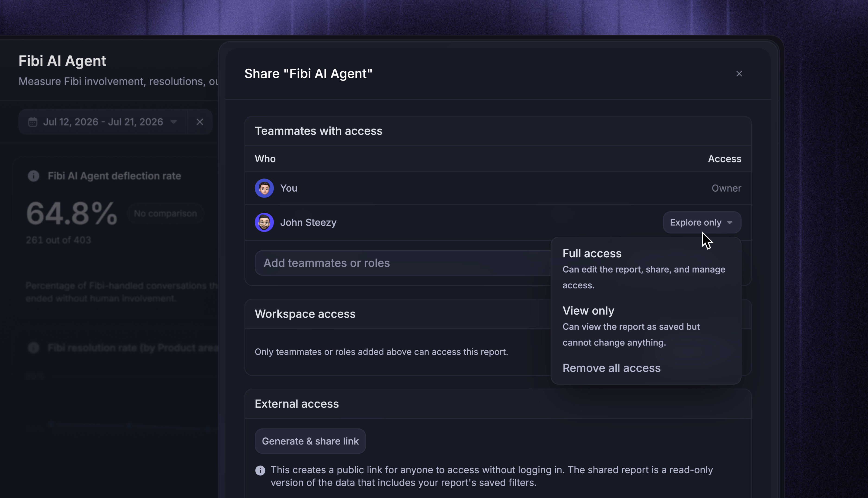
Task: Choose View only from the access menu
Action: [x=646, y=326]
